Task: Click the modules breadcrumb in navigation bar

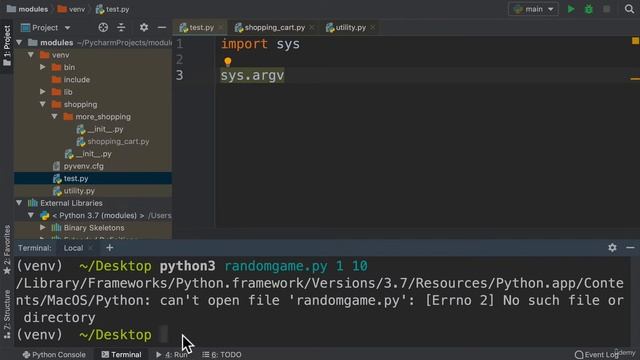Action: (27, 9)
